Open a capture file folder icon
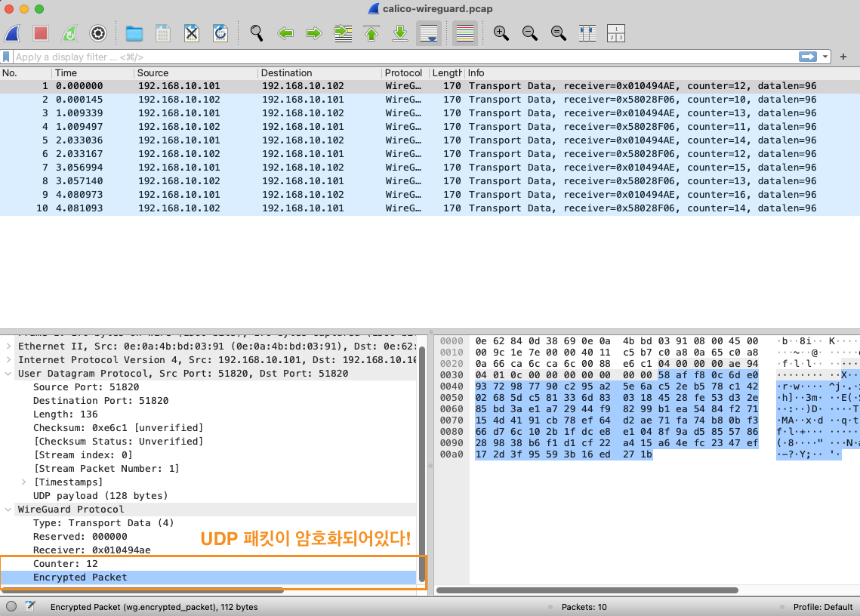Screen dimensions: 860x616 pyautogui.click(x=134, y=33)
